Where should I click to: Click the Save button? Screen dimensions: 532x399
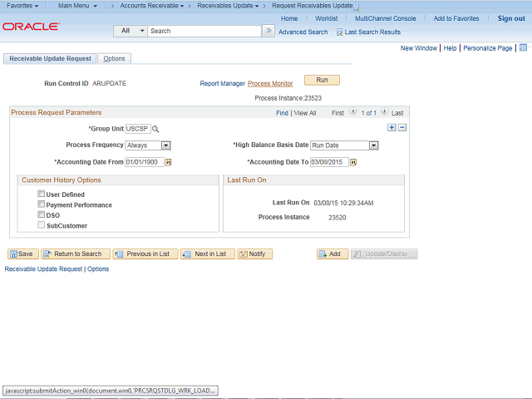22,254
